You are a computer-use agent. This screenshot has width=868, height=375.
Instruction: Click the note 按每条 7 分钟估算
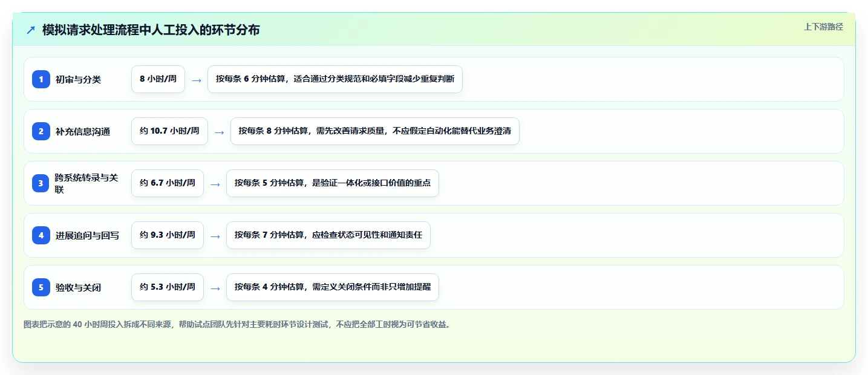(328, 235)
